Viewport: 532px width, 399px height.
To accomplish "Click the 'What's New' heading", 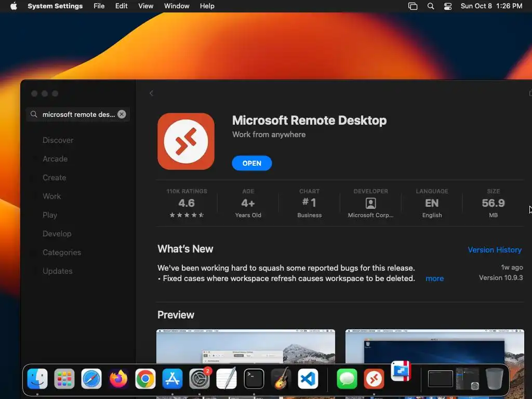I will tap(185, 249).
